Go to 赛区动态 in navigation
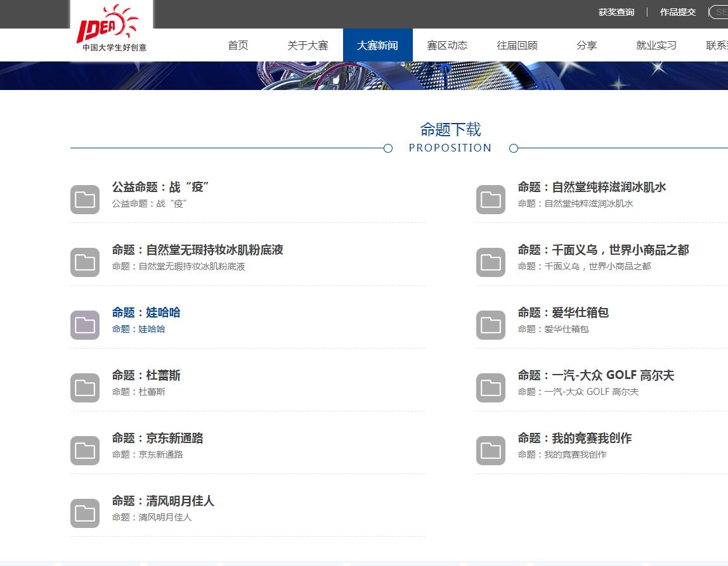This screenshot has height=566, width=728. pyautogui.click(x=447, y=46)
